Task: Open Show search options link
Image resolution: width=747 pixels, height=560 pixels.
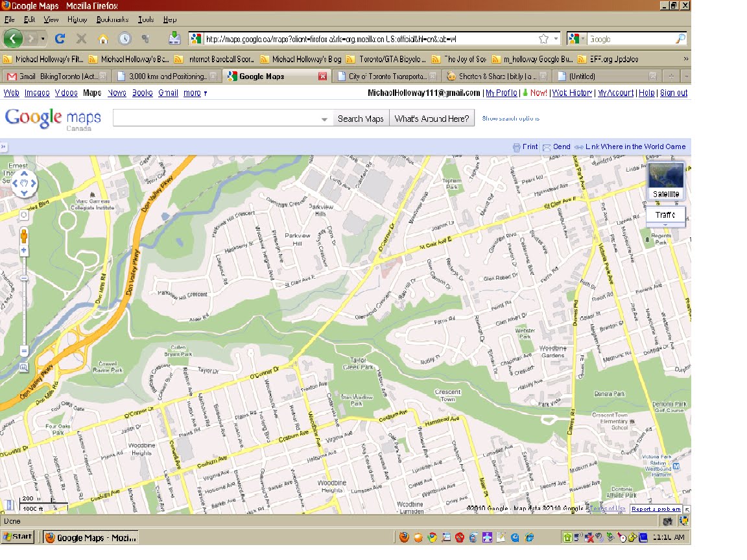Action: pos(511,119)
